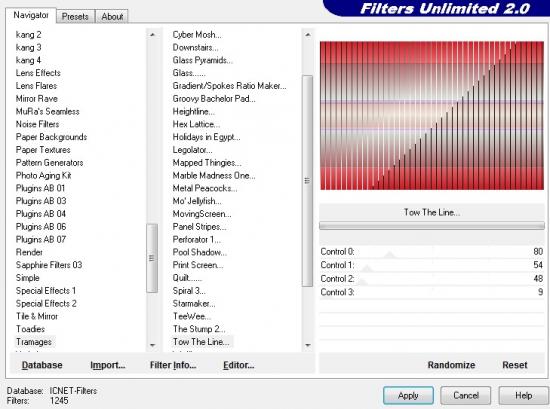The height and width of the screenshot is (409, 550).
Task: Click the category list scroll-up arrow
Action: pyautogui.click(x=152, y=35)
